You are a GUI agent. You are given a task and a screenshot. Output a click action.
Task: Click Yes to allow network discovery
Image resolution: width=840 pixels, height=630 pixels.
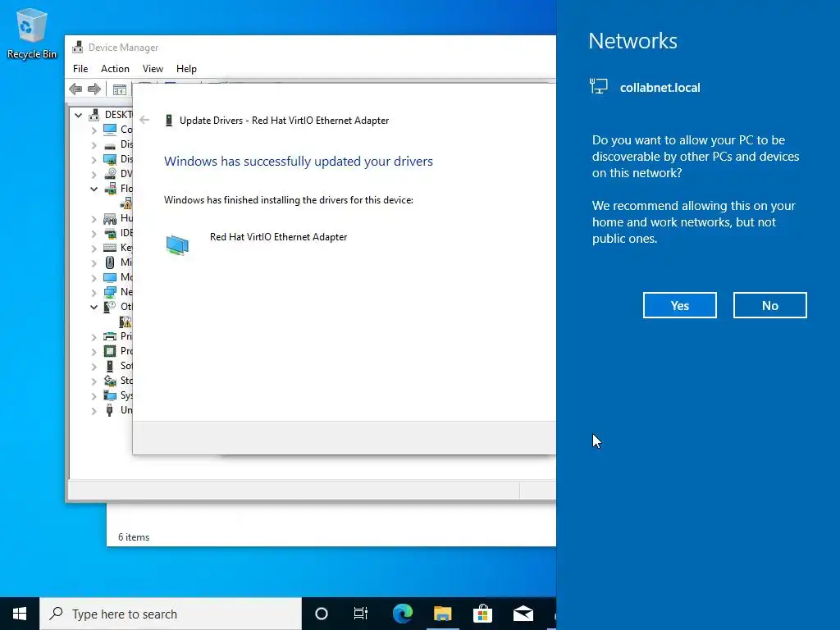coord(680,305)
